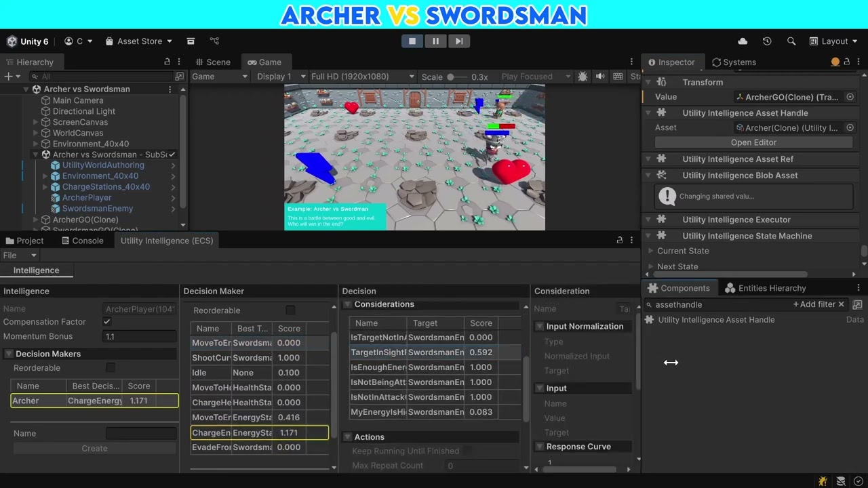Mute game audio with the speaker icon

coord(600,77)
